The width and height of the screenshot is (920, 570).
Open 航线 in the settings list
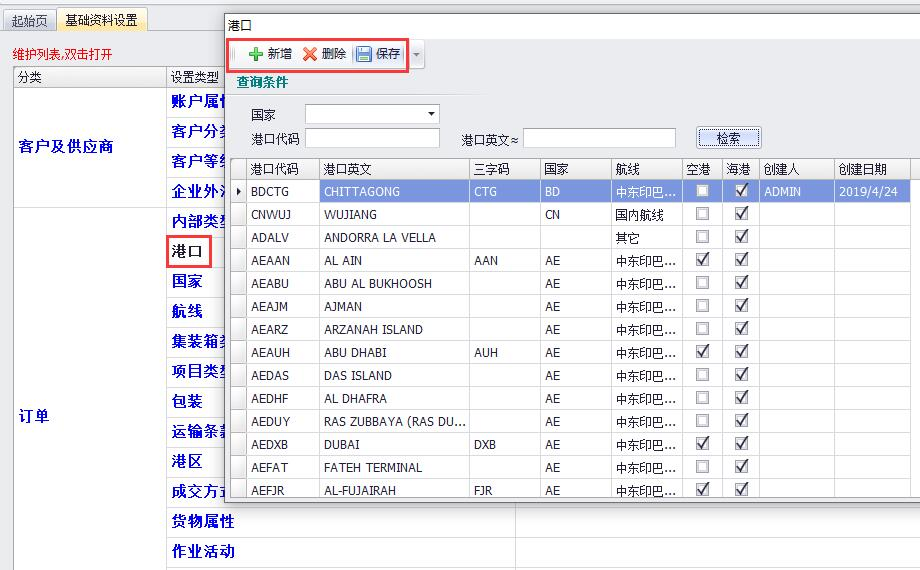pyautogui.click(x=187, y=311)
